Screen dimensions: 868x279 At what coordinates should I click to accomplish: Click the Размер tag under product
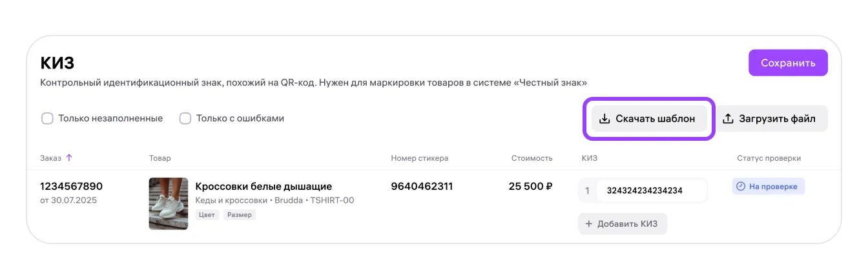click(240, 214)
